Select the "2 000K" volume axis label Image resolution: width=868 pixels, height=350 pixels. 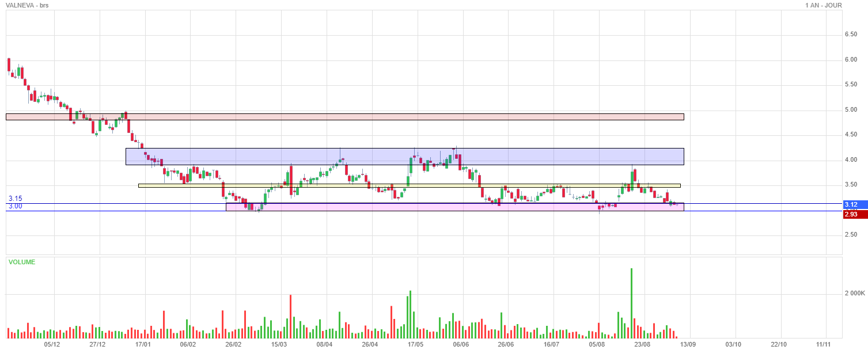(x=855, y=294)
